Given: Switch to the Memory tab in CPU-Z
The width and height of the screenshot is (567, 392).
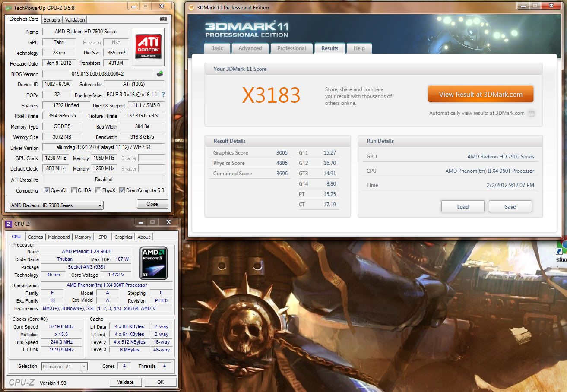Looking at the screenshot, I should pos(83,237).
